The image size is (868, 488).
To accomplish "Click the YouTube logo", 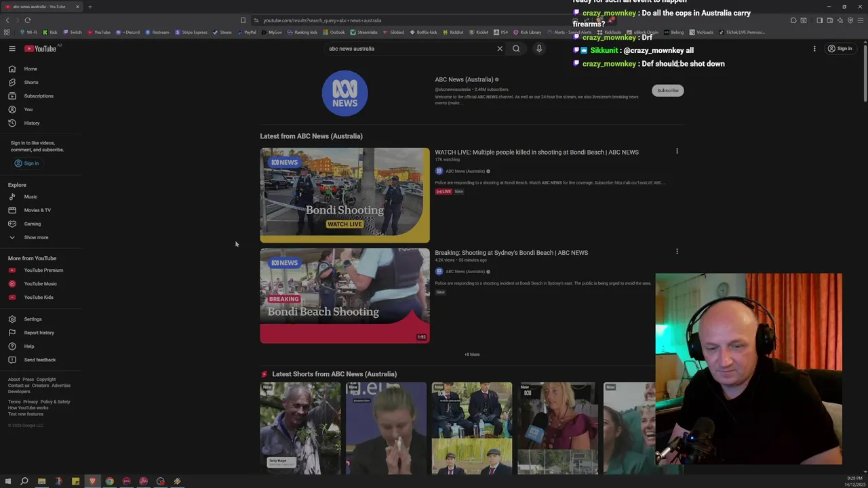I will pyautogui.click(x=41, y=49).
